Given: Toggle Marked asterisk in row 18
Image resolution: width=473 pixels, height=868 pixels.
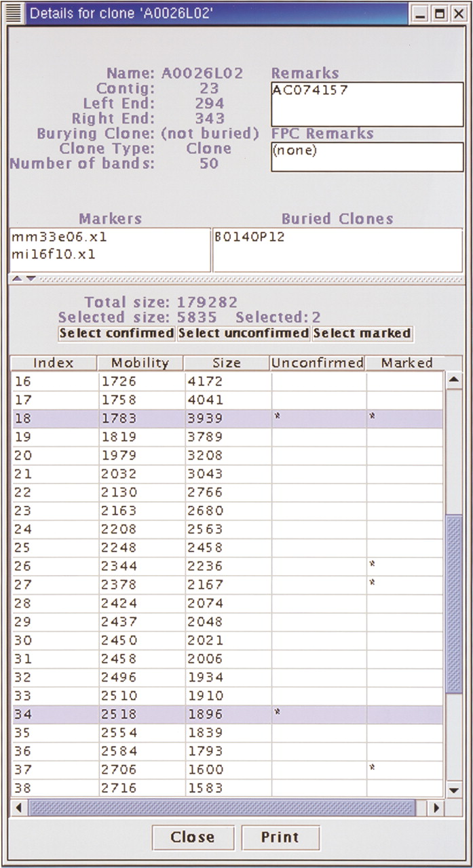Looking at the screenshot, I should pos(372,418).
